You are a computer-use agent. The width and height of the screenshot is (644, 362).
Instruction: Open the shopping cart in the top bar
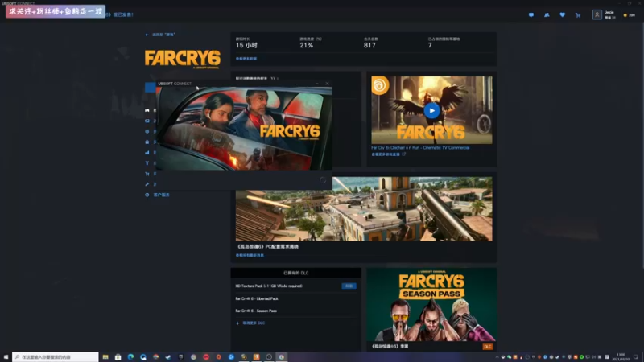(578, 15)
